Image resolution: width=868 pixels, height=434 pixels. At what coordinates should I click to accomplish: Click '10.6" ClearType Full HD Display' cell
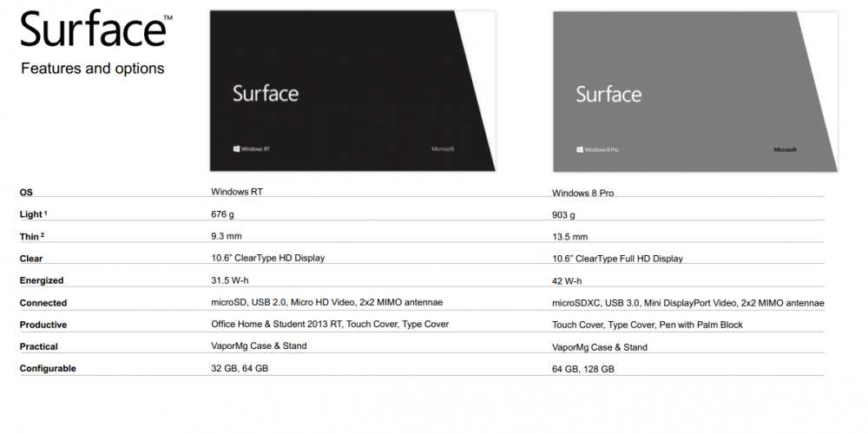click(617, 259)
